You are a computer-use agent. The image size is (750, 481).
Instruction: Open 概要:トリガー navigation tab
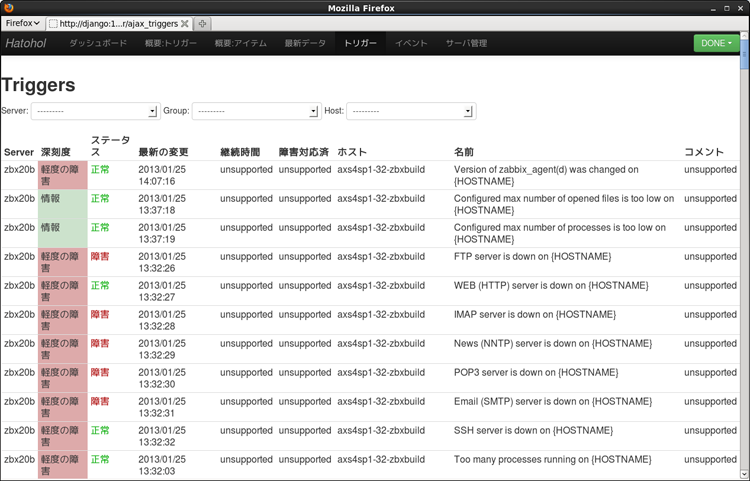tap(171, 44)
